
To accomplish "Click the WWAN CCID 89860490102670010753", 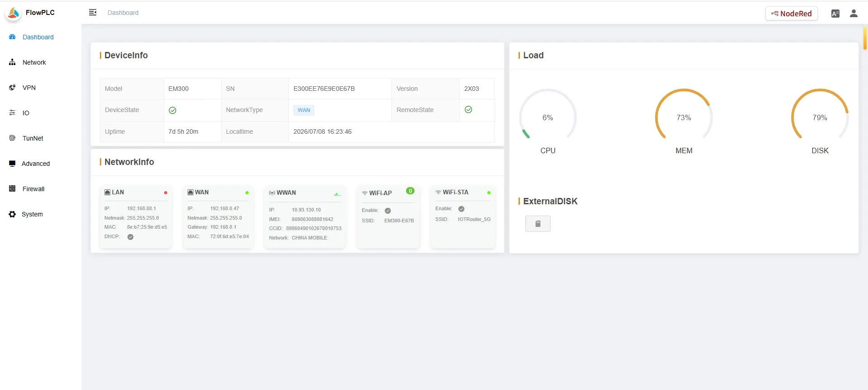I will click(x=314, y=229).
